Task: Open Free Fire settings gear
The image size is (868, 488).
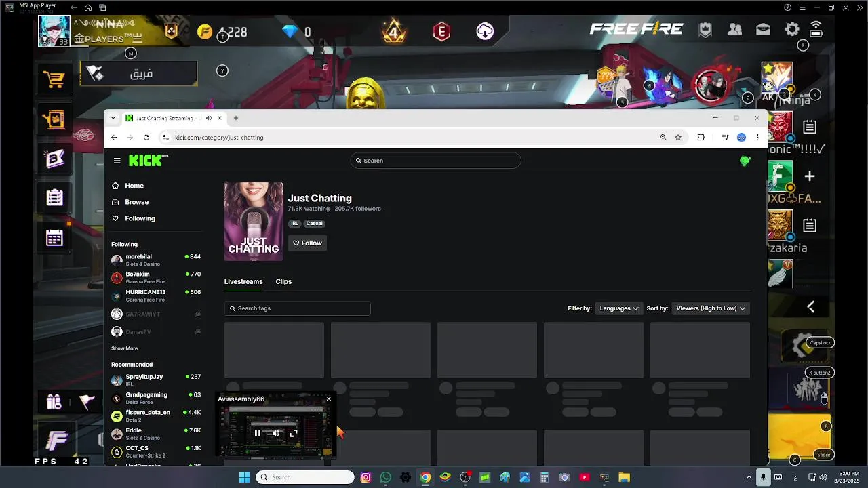Action: (x=791, y=29)
